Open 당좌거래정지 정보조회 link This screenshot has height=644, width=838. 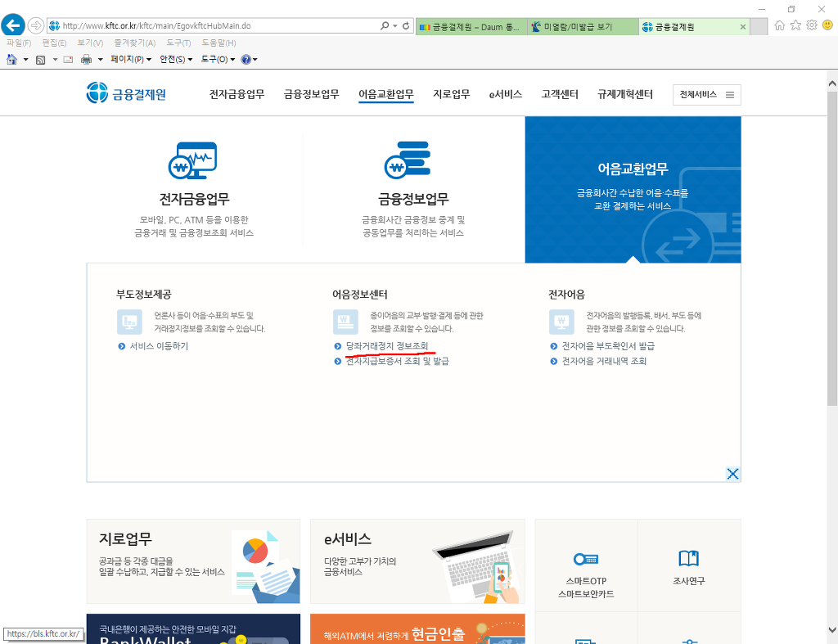coord(387,346)
